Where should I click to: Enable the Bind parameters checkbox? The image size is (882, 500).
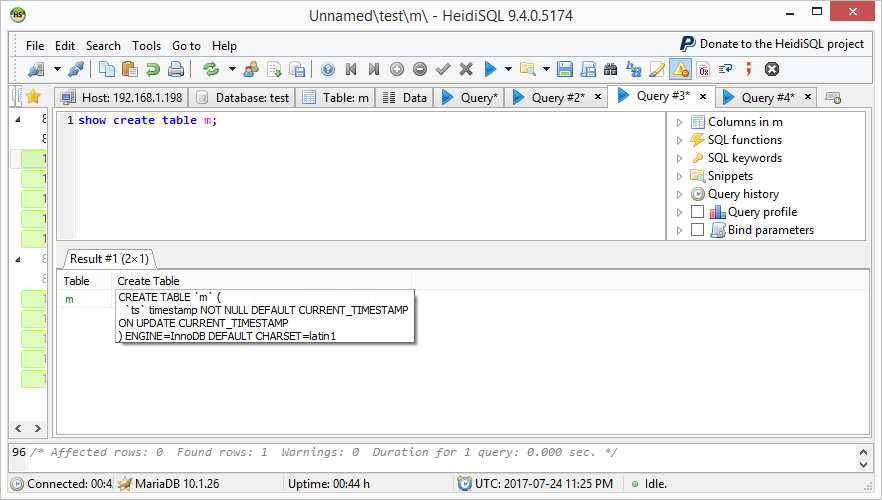(697, 230)
